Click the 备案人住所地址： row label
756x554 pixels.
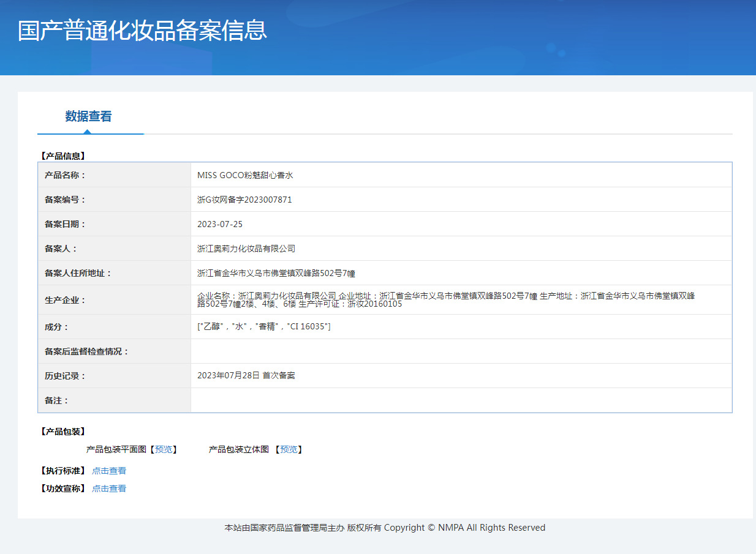[78, 273]
